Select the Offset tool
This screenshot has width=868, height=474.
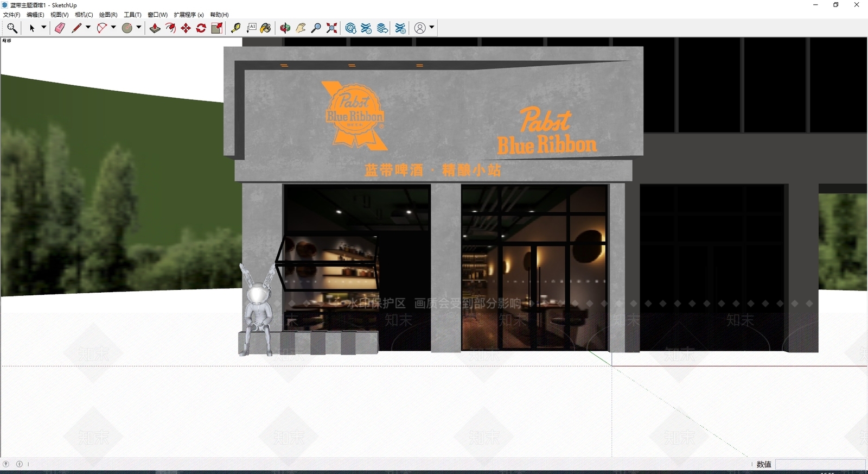click(170, 28)
